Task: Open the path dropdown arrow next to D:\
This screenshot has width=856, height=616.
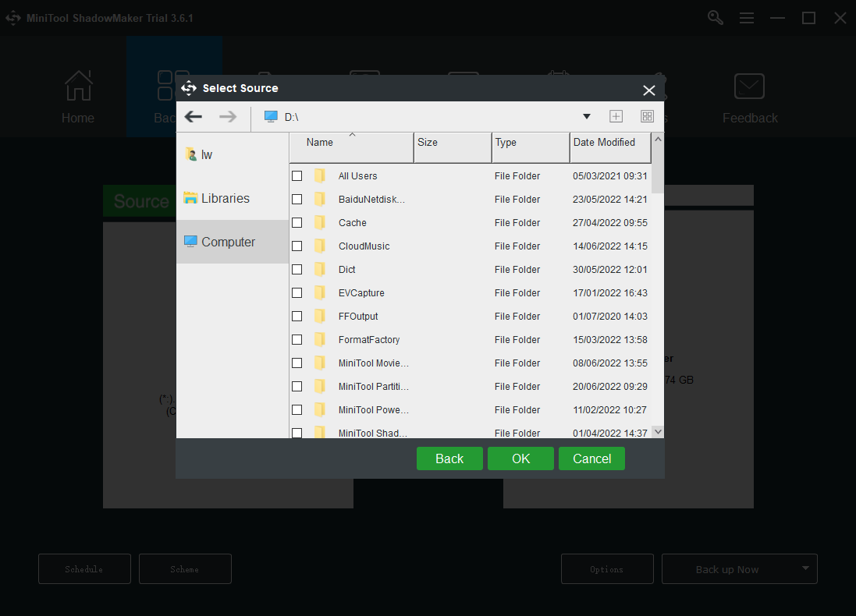Action: click(x=586, y=116)
